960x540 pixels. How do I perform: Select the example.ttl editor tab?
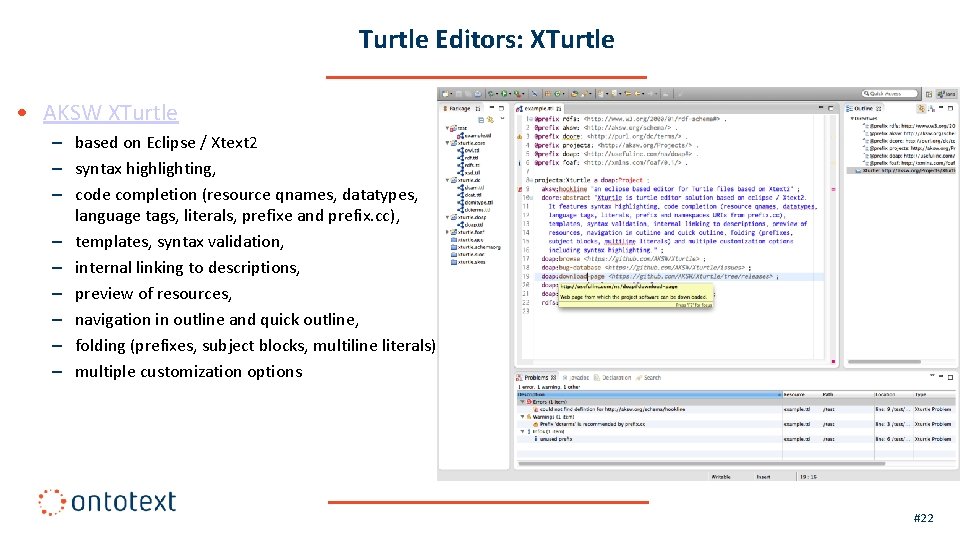[539, 108]
